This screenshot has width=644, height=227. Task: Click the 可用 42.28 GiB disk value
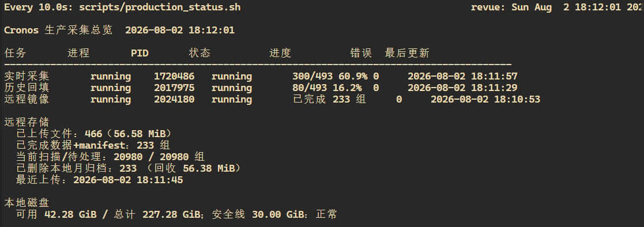tap(56, 214)
